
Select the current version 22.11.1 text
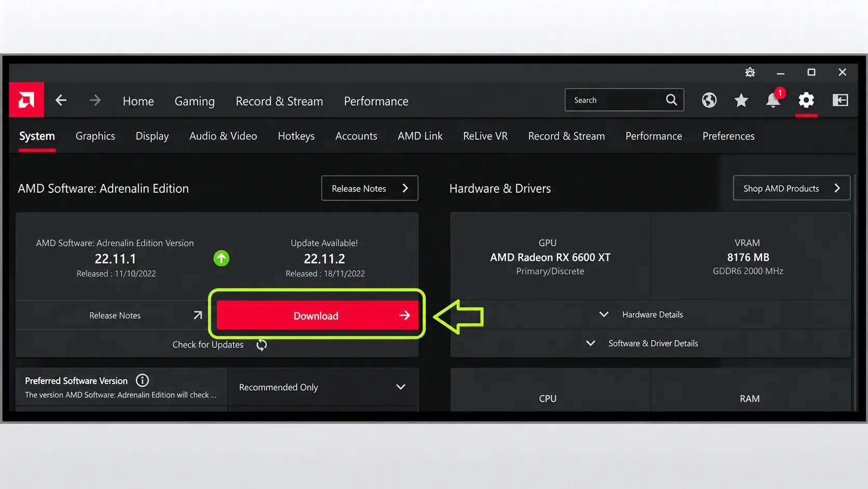[x=115, y=259]
